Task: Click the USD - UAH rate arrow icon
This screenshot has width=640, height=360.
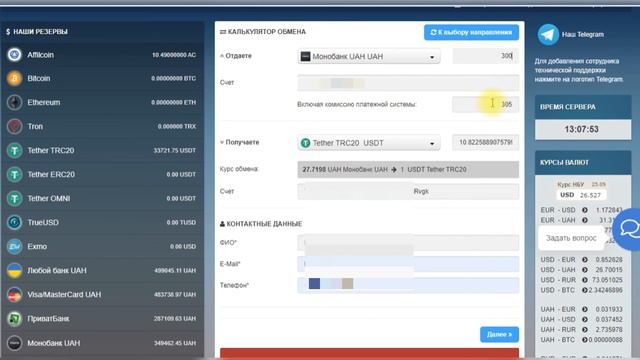Action: (584, 270)
